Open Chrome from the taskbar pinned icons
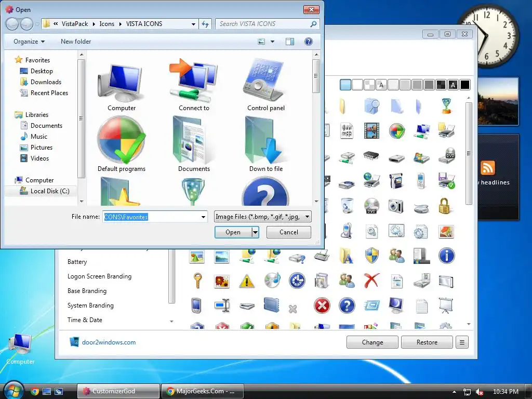The image size is (532, 399). (x=35, y=391)
